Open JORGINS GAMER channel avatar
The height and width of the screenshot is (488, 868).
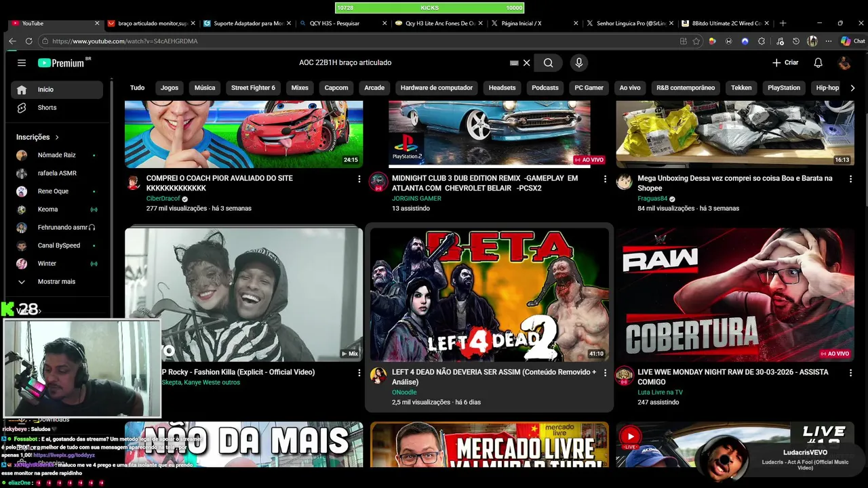378,182
